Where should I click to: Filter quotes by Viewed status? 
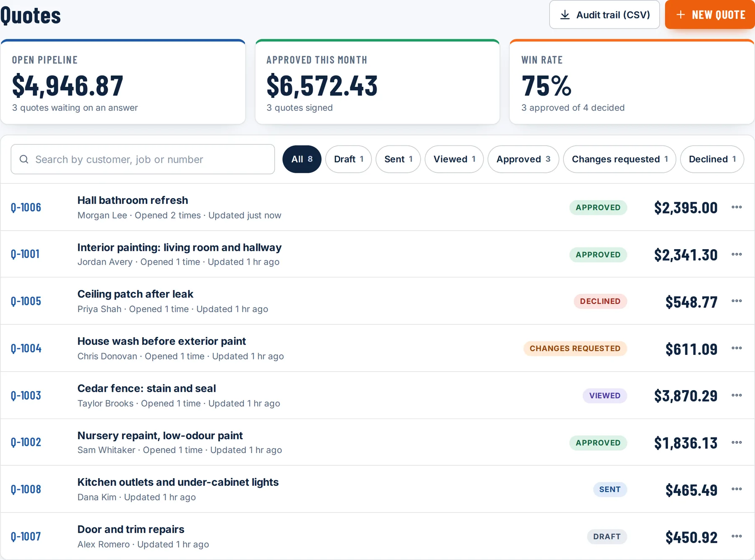pos(454,159)
